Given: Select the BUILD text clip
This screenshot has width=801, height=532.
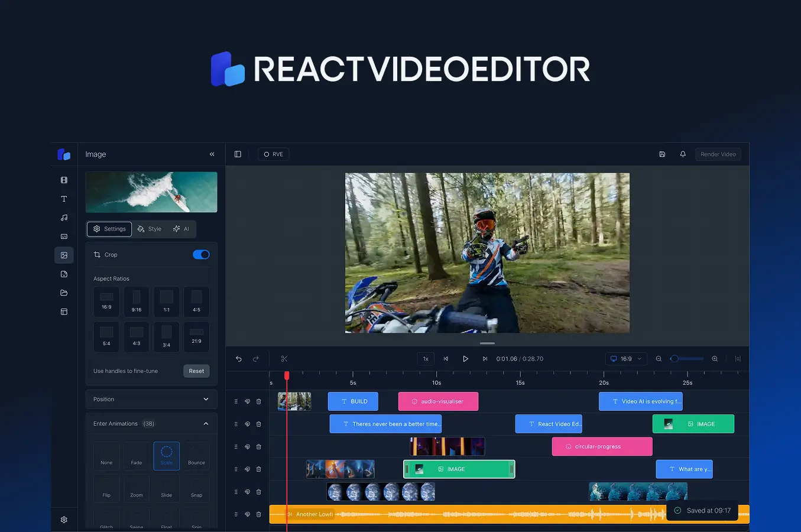Looking at the screenshot, I should point(353,401).
